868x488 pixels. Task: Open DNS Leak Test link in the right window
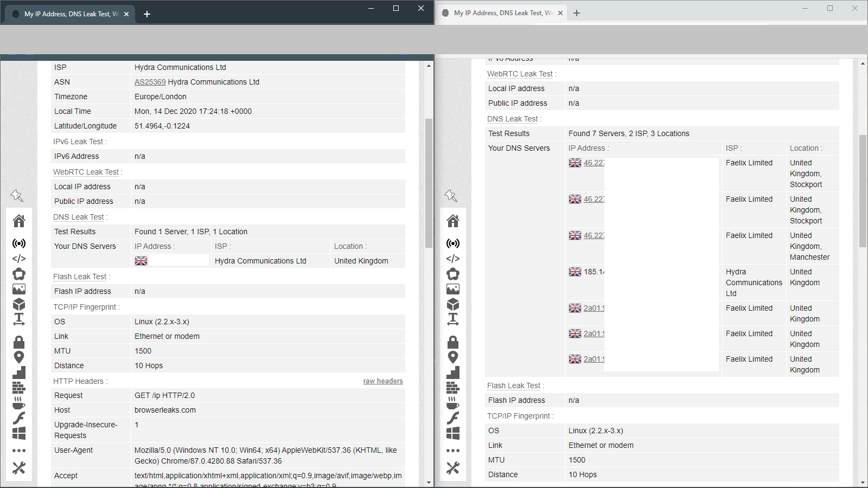click(513, 119)
